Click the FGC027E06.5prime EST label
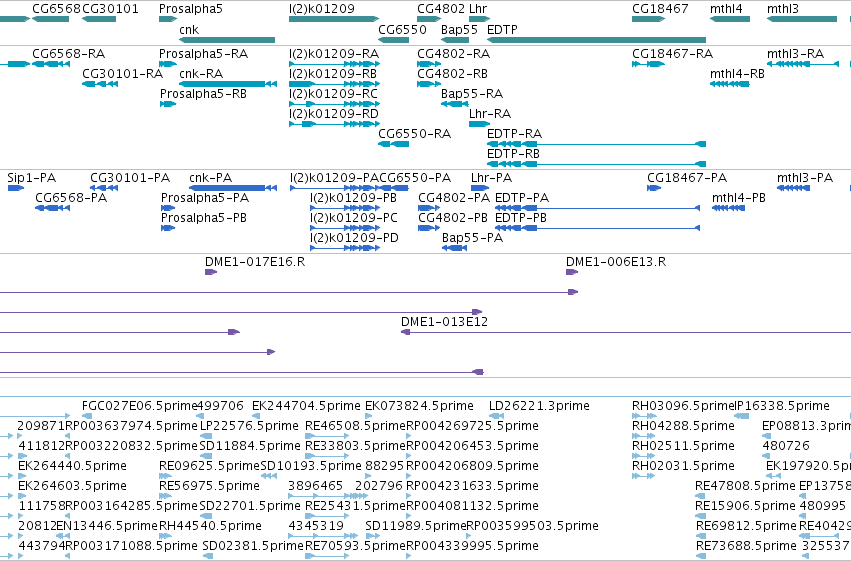Viewport: 851px width, 561px height. tap(139, 406)
